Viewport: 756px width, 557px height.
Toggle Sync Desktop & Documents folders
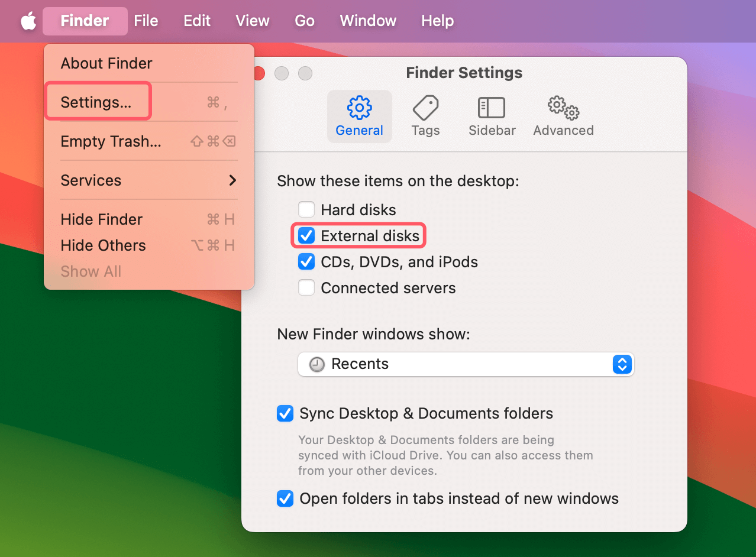(x=285, y=413)
